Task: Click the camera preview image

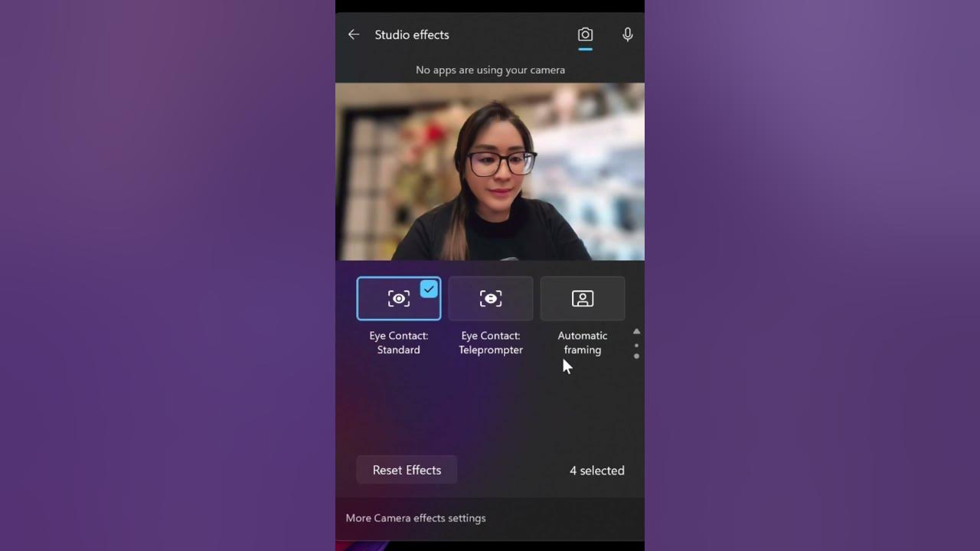Action: pos(490,172)
